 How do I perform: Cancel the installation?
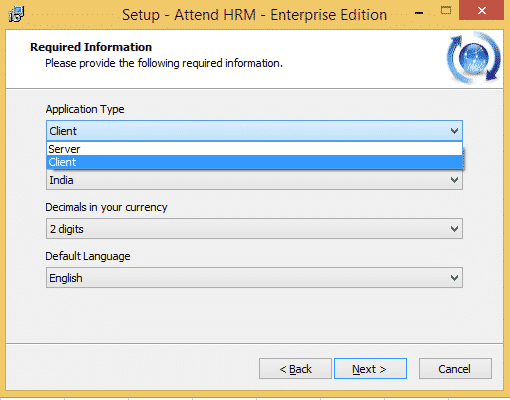(455, 369)
